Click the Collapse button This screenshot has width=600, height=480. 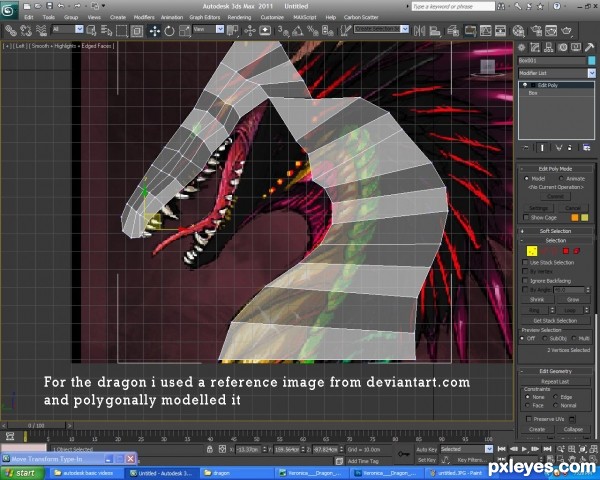click(573, 429)
